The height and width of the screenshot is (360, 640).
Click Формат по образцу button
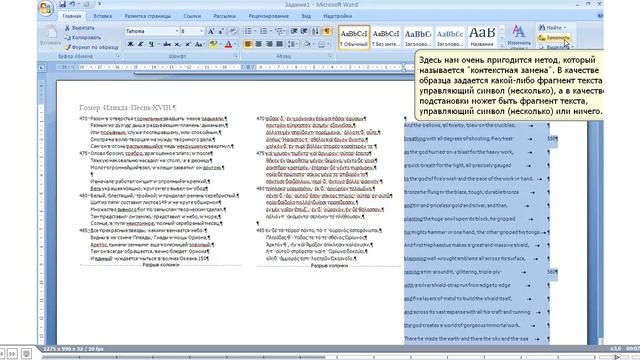pos(91,47)
